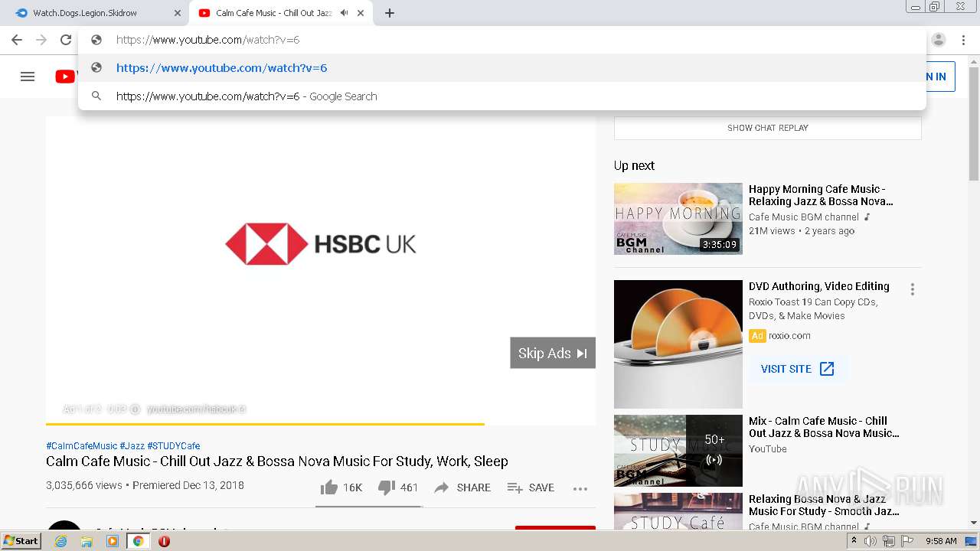The width and height of the screenshot is (980, 551).
Task: Open the Windows Start menu
Action: tap(21, 541)
